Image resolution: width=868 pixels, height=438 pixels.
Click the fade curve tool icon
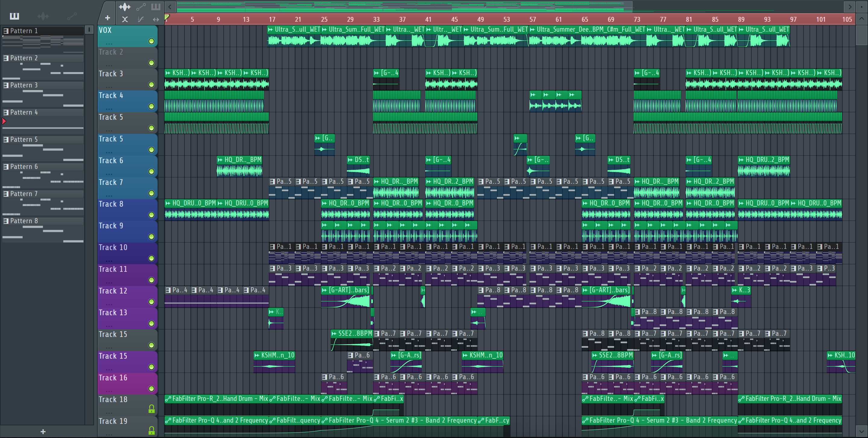pyautogui.click(x=141, y=19)
